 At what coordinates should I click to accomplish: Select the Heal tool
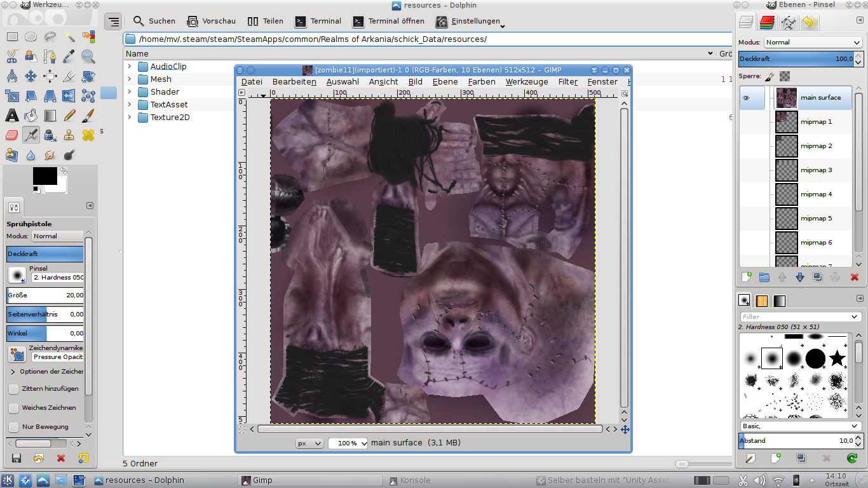(x=88, y=135)
